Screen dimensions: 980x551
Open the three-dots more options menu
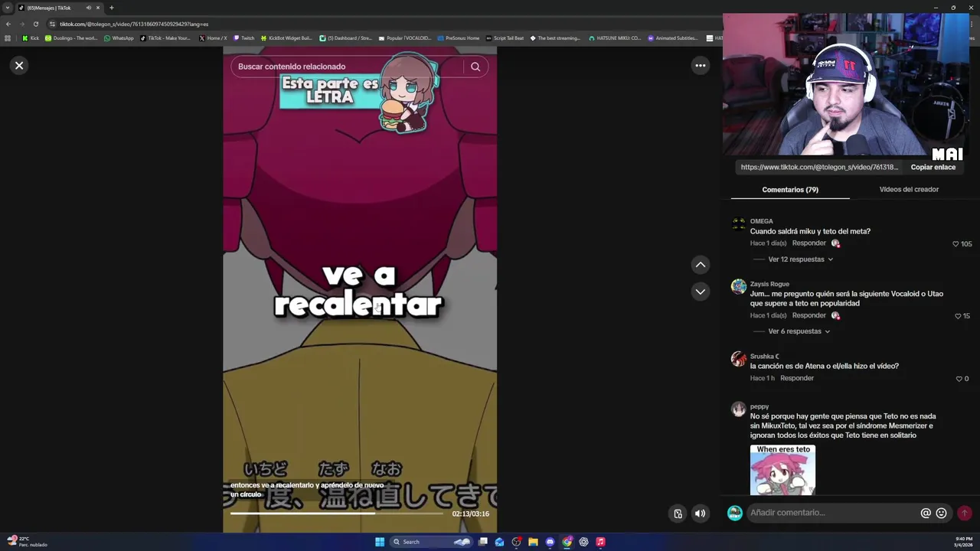pos(700,66)
